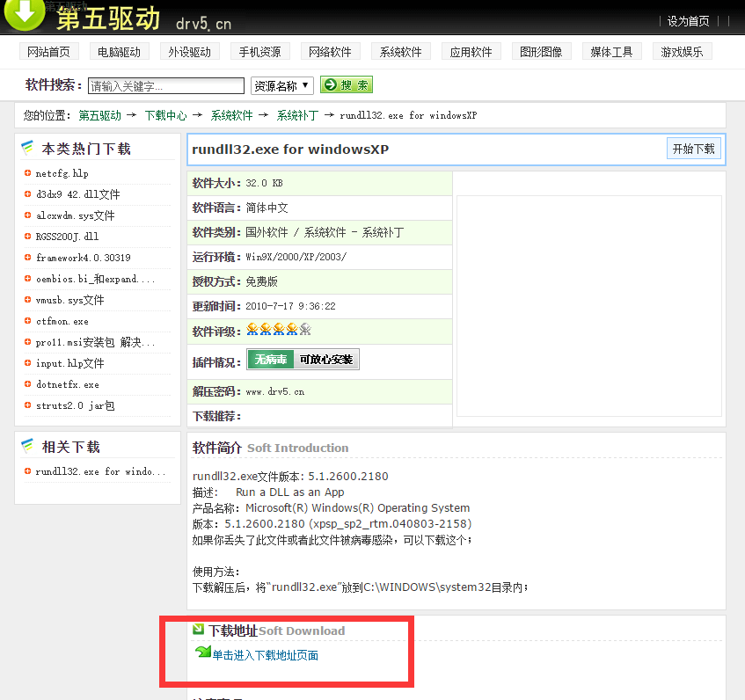745x700 pixels.
Task: Click the 软件语言 简体中文 value
Action: [267, 208]
